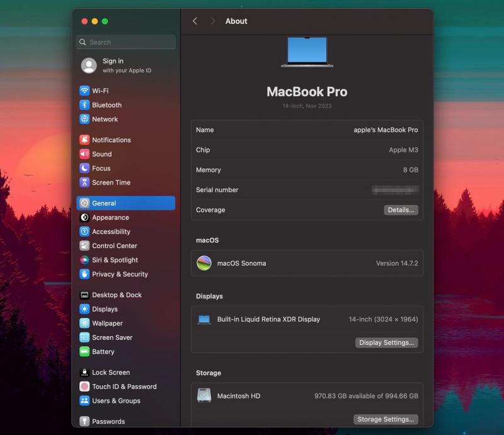Screen dimensions: 504x435
Task: Click the 14-inch (3024 × 1964) resolution text
Action: tap(383, 319)
